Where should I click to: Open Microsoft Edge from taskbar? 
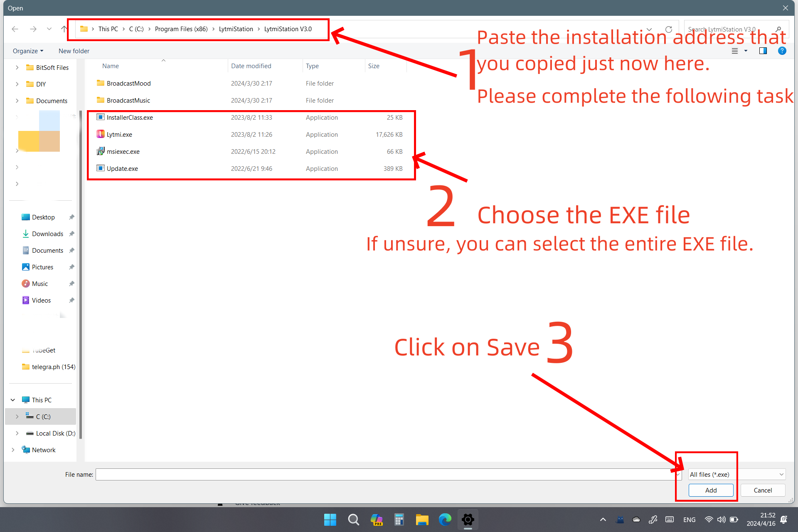click(x=445, y=520)
